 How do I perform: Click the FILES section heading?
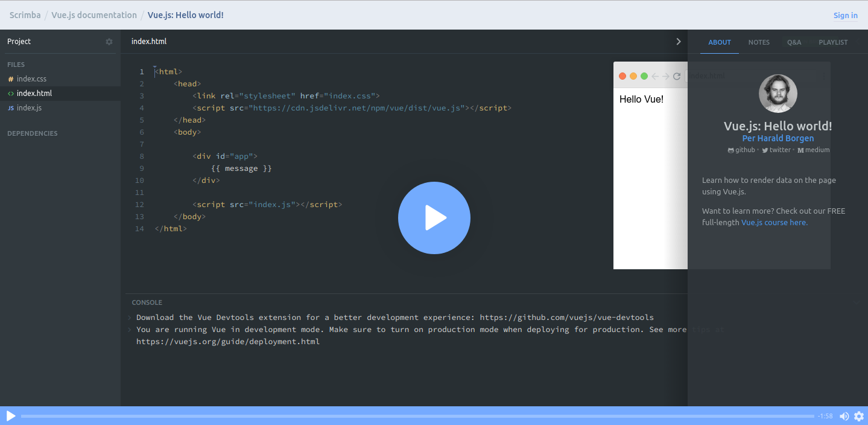click(16, 65)
